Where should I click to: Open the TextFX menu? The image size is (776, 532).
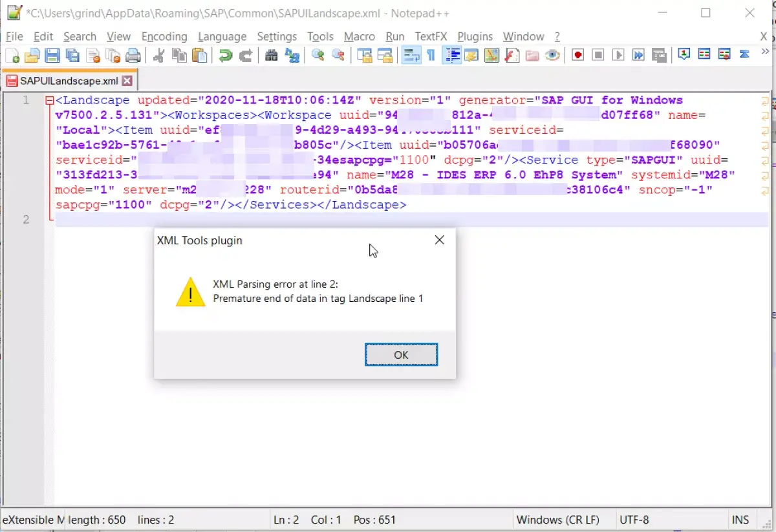431,36
